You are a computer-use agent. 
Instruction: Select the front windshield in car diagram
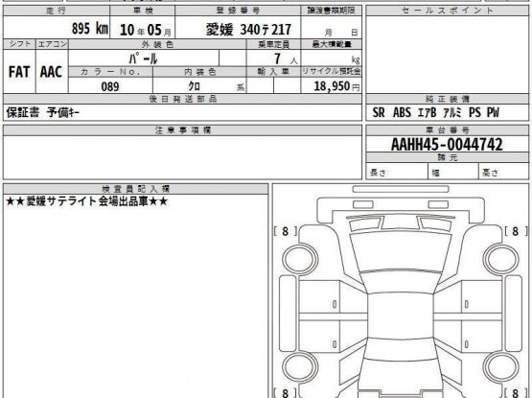point(401,282)
